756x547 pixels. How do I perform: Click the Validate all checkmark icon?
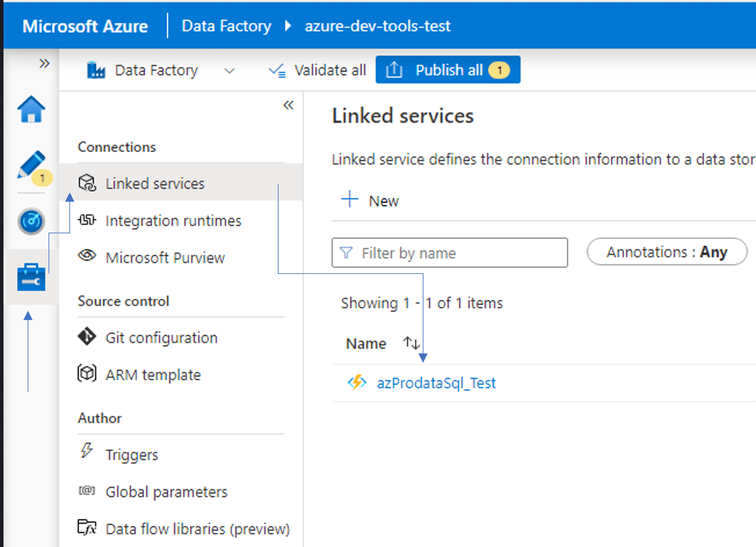tap(277, 70)
